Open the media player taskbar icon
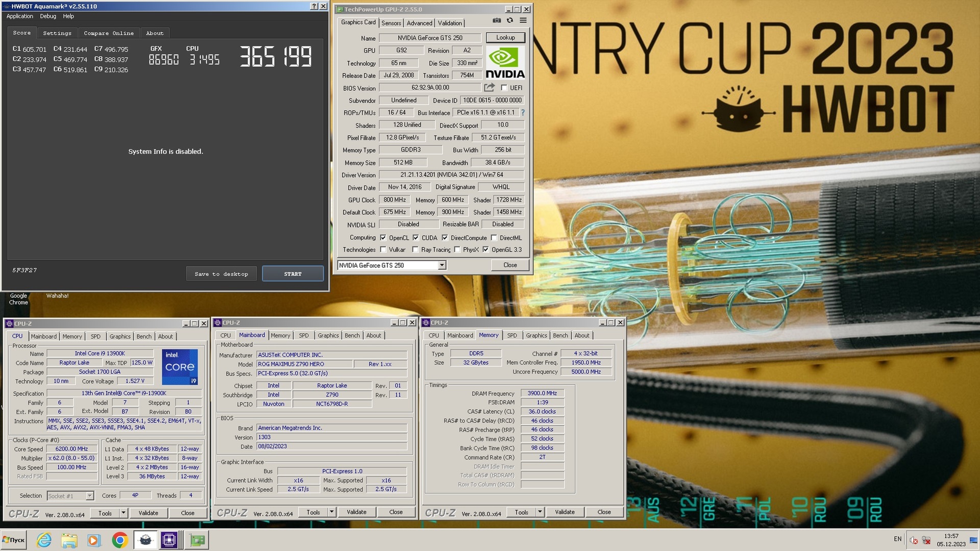 (x=93, y=540)
